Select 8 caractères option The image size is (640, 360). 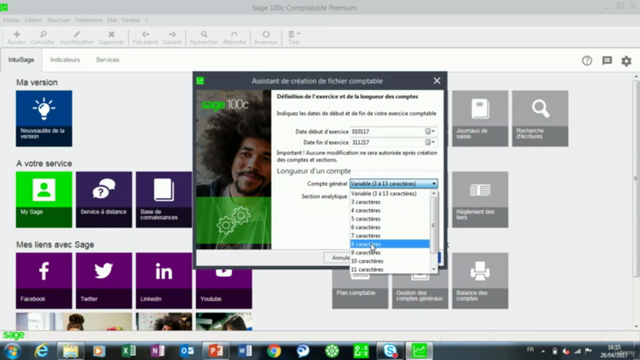pos(390,244)
